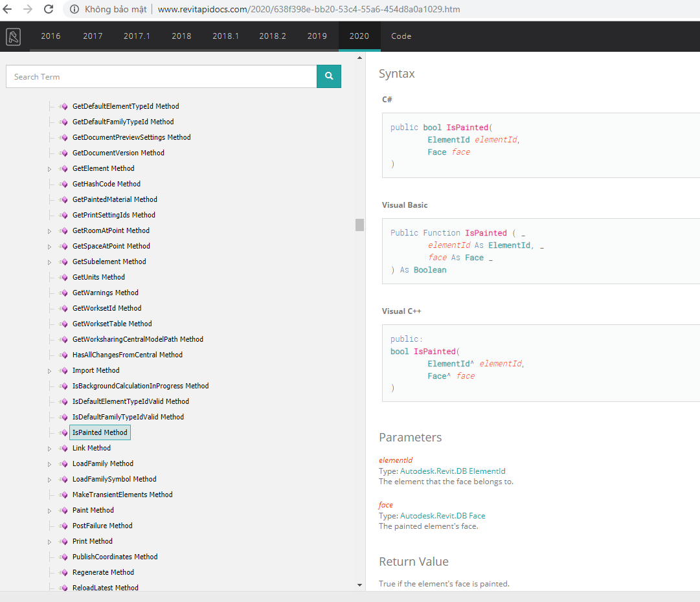Click the site info icon in address bar

point(74,10)
